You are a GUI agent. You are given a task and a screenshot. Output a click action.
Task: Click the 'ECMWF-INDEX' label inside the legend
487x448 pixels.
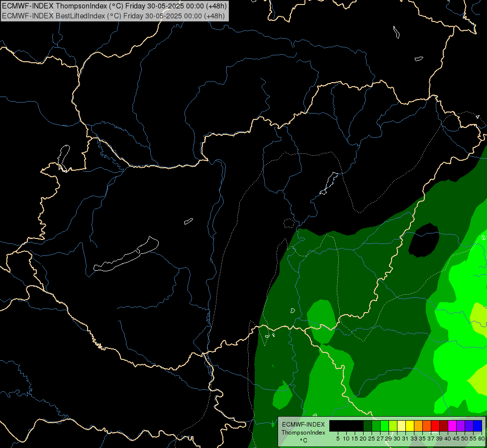[x=303, y=425]
